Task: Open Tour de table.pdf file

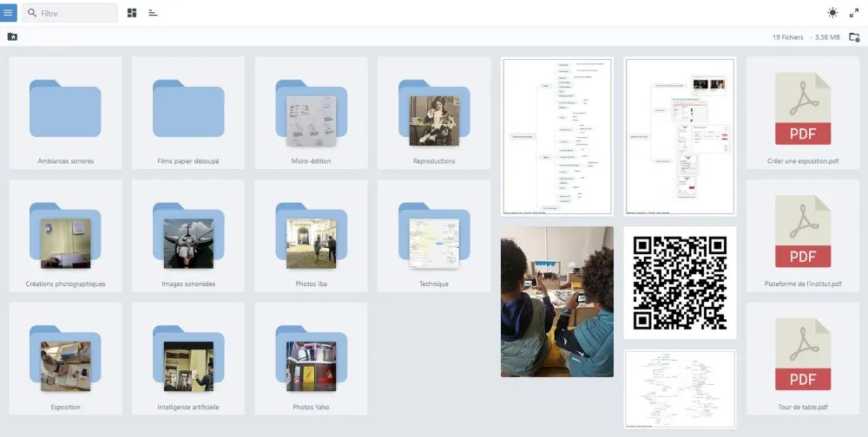Action: tap(803, 358)
